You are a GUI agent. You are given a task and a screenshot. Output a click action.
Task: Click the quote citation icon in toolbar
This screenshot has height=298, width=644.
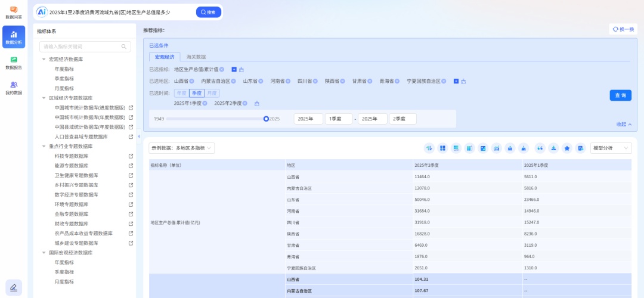540,148
